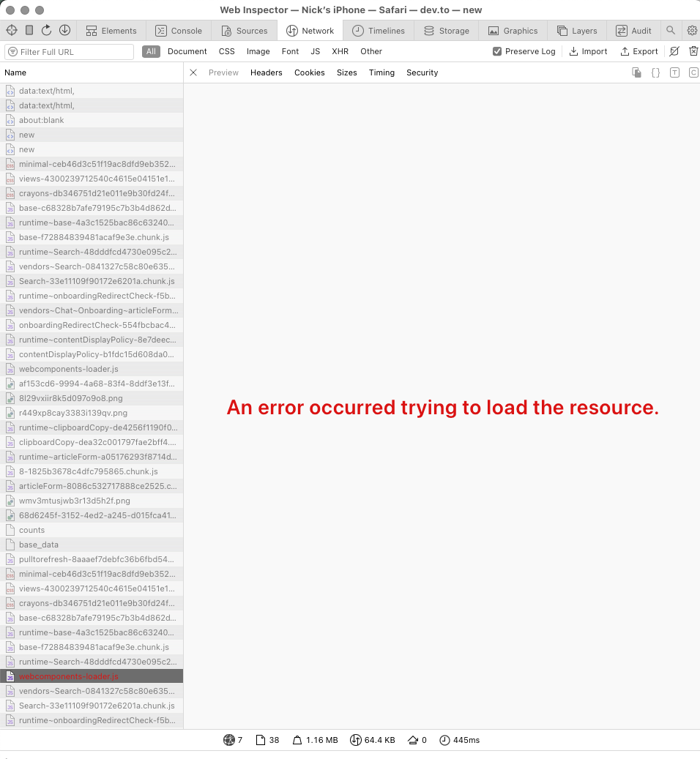The image size is (700, 759).
Task: Open the Graphics tab
Action: point(513,31)
